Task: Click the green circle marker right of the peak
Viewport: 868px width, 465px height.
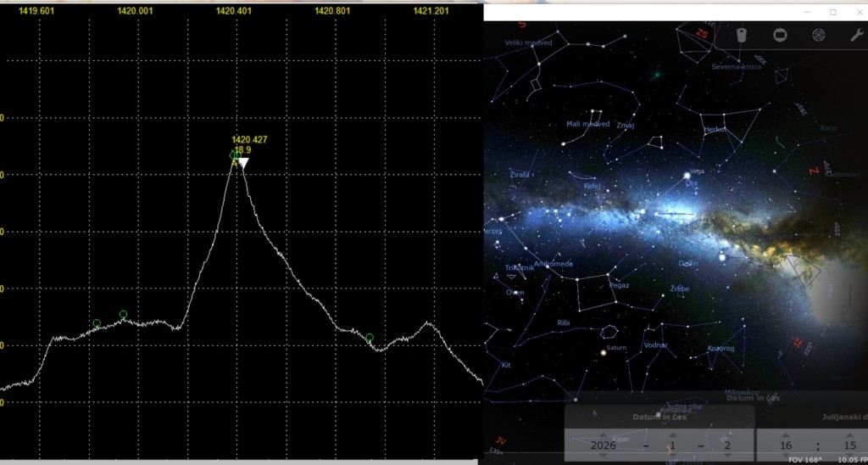Action: 370,338
